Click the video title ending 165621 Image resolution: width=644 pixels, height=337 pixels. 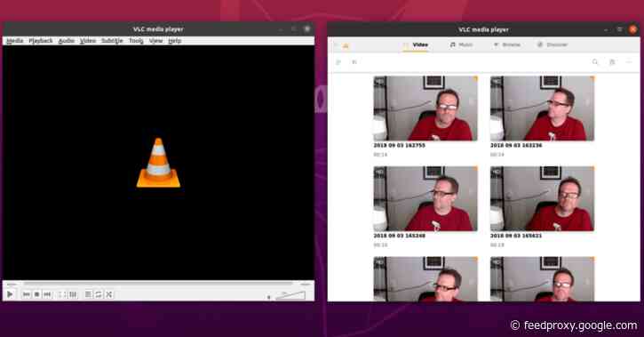pyautogui.click(x=516, y=236)
